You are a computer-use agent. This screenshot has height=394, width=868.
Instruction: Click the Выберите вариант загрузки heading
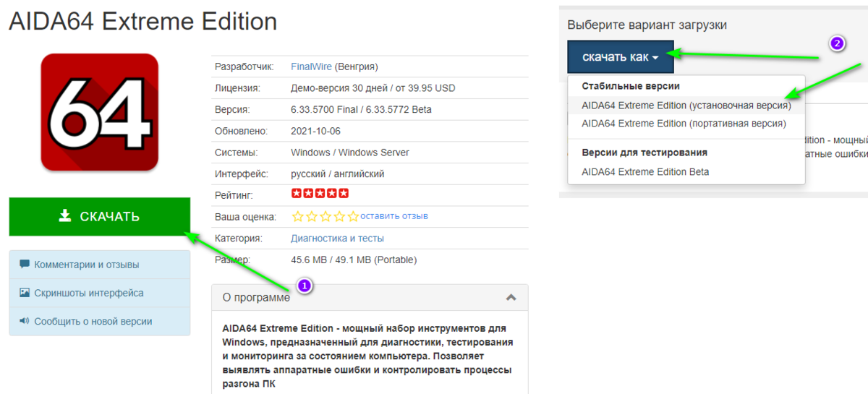point(647,25)
